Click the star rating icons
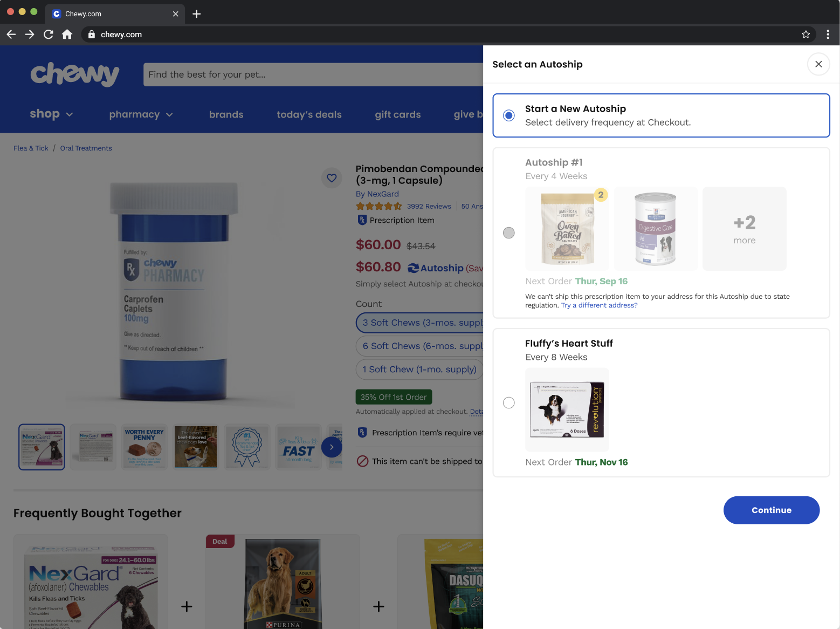Screen dimensions: 840x629 point(378,206)
